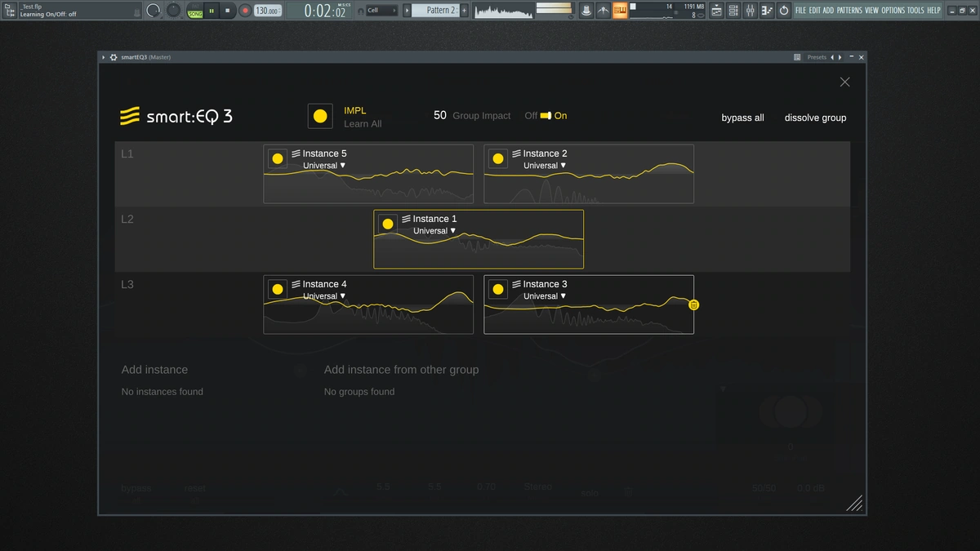This screenshot has height=551, width=980.
Task: Click the Learn All text
Action: click(363, 124)
